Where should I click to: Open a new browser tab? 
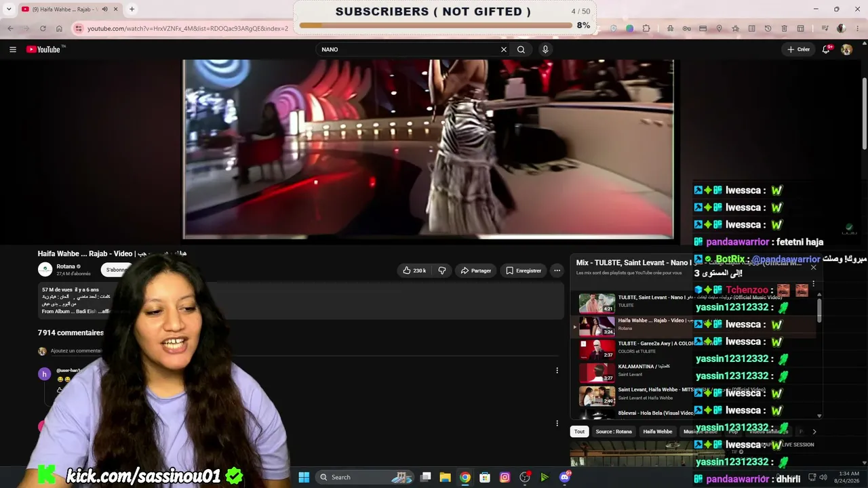click(x=132, y=9)
